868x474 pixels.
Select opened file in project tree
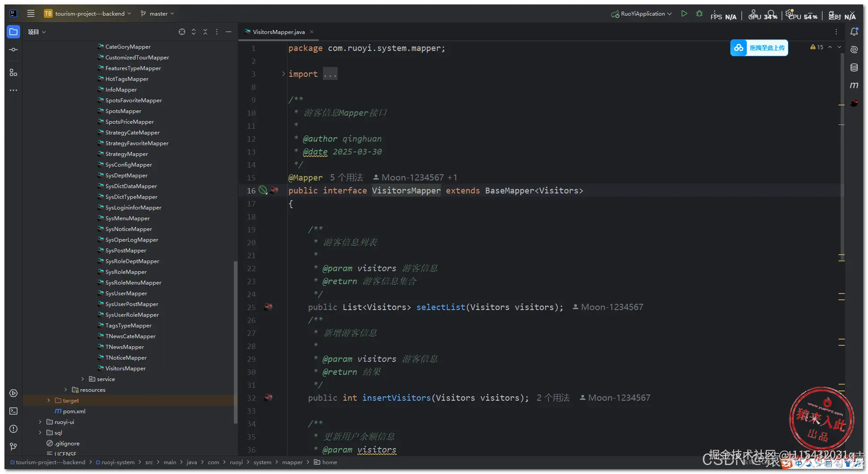pyautogui.click(x=182, y=32)
